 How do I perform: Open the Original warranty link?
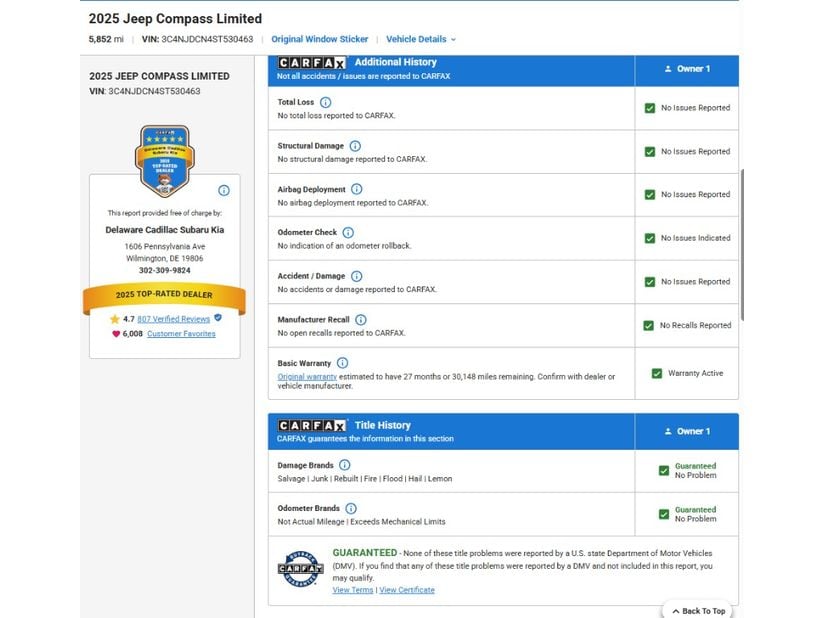pos(307,377)
